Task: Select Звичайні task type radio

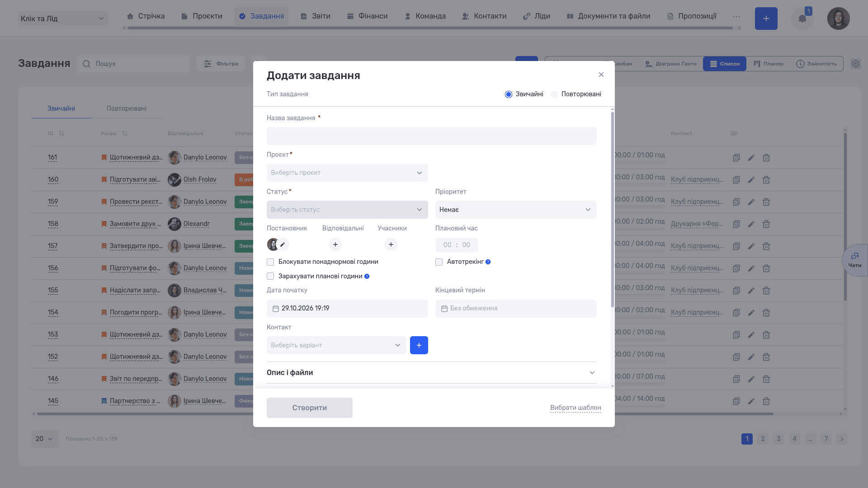Action: pos(509,94)
